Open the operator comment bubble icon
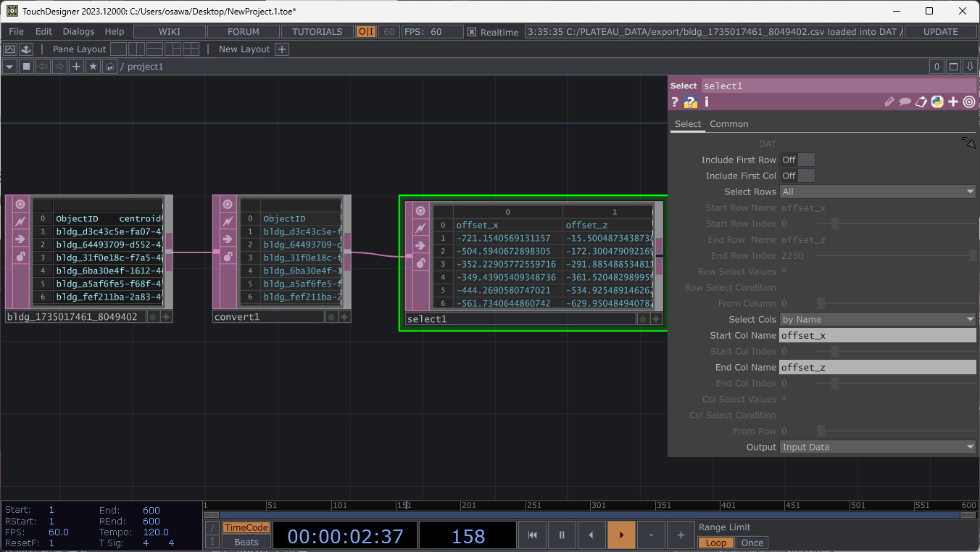Image resolution: width=980 pixels, height=552 pixels. pos(905,102)
